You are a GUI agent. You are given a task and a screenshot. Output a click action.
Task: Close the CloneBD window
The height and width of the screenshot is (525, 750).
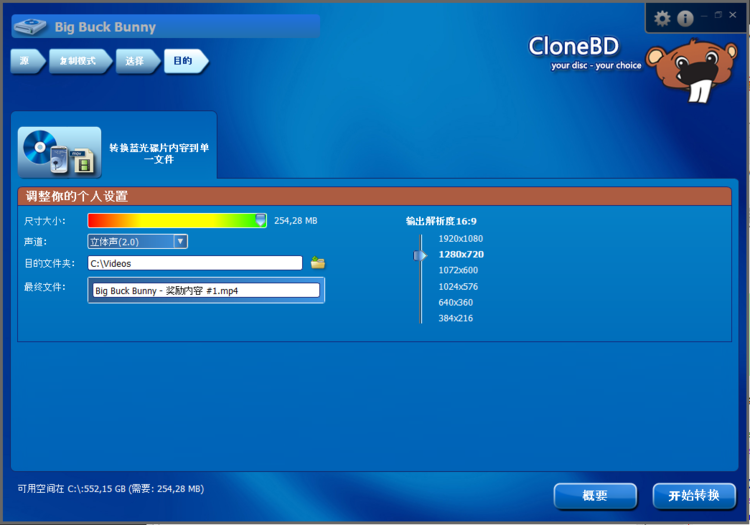click(x=732, y=15)
